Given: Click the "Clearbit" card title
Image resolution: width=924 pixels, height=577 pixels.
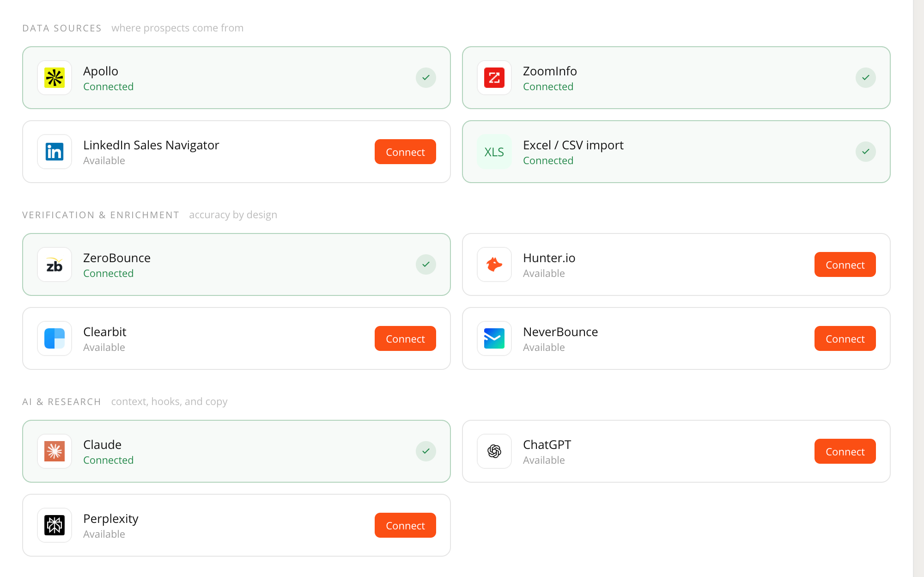Looking at the screenshot, I should [x=105, y=332].
